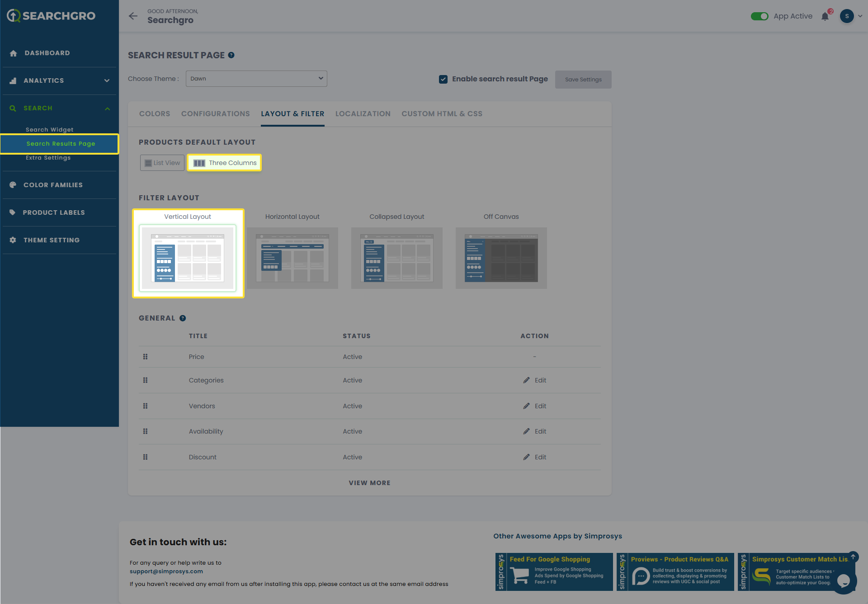Click the back arrow icon in header

click(x=133, y=16)
